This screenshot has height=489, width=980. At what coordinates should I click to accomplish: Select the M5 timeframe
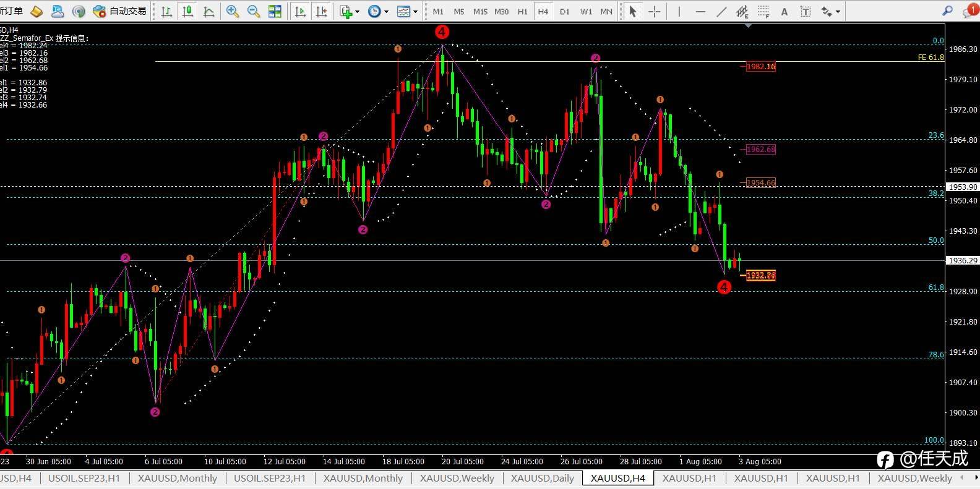459,11
